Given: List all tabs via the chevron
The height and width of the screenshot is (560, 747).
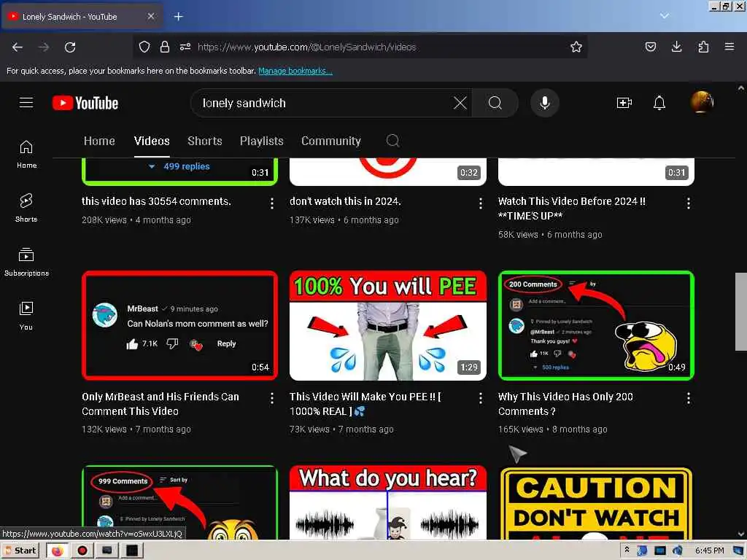Looking at the screenshot, I should coord(664,16).
